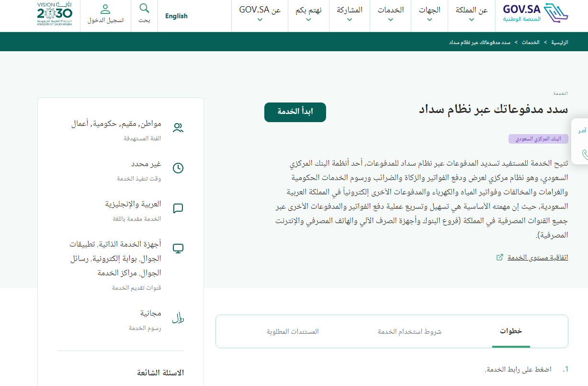The image size is (588, 386).
Task: Expand the عن GOV.SA menu
Action: coord(260,14)
